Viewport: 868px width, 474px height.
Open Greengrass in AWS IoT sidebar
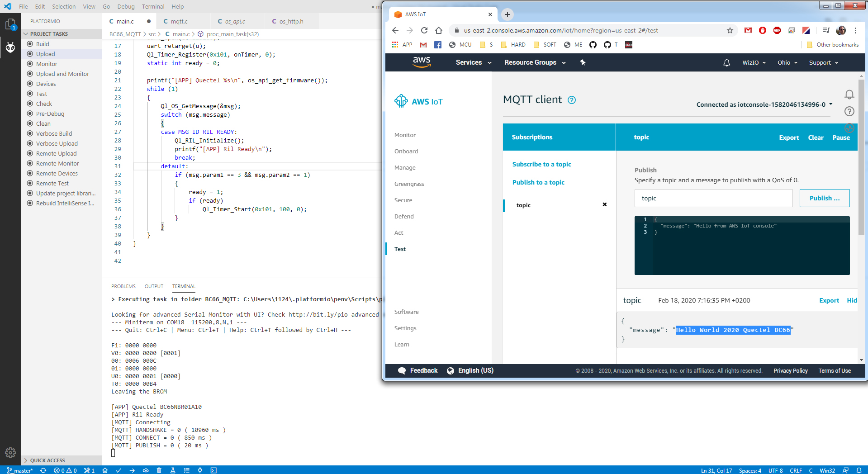click(x=409, y=184)
